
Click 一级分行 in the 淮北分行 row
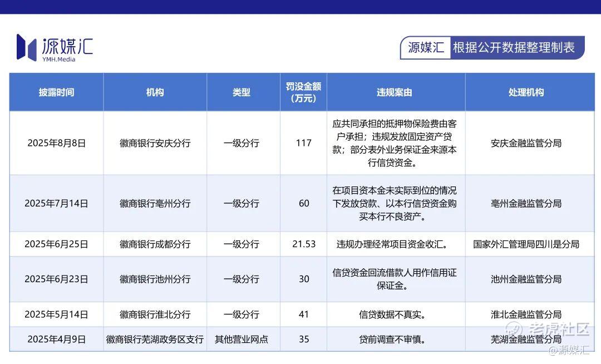pos(242,314)
